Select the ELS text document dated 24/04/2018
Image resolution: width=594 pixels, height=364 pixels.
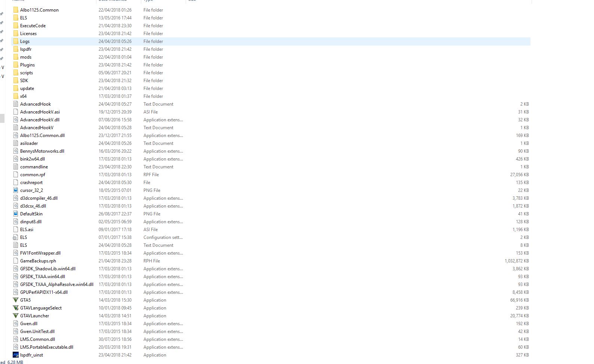(x=271, y=245)
